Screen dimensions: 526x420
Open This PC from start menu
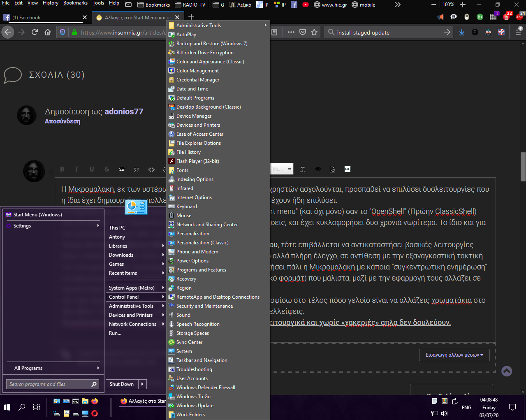tap(117, 228)
